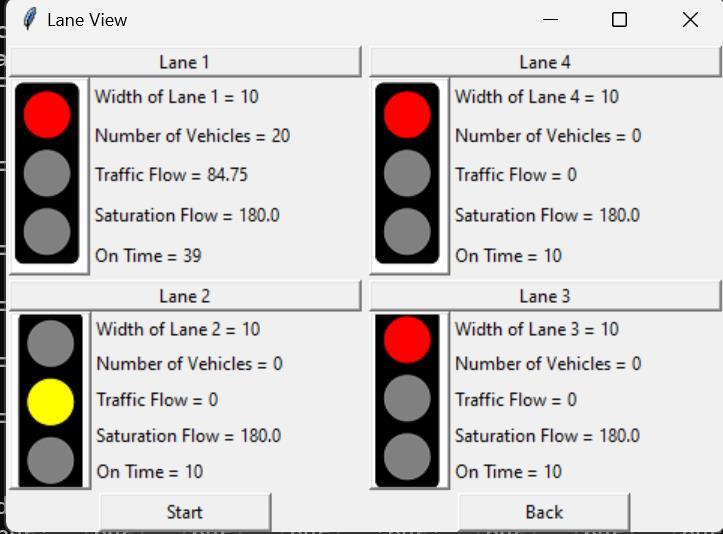The width and height of the screenshot is (723, 534).
Task: Click the Lane 3 traffic light icon
Action: (407, 401)
